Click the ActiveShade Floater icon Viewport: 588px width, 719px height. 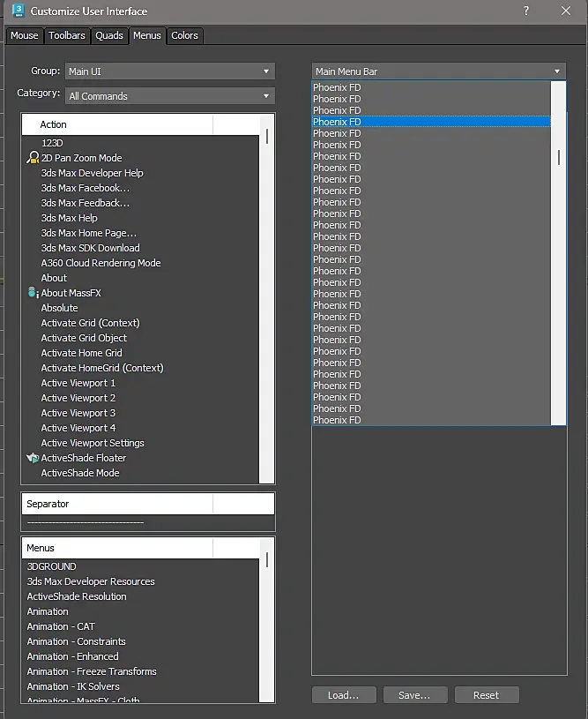(33, 458)
